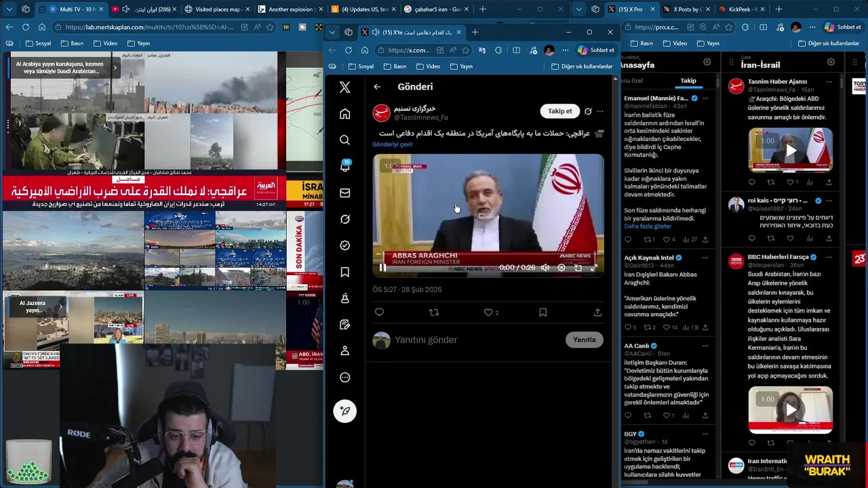Reply to the post with comment icon
The height and width of the screenshot is (488, 868).
(379, 312)
